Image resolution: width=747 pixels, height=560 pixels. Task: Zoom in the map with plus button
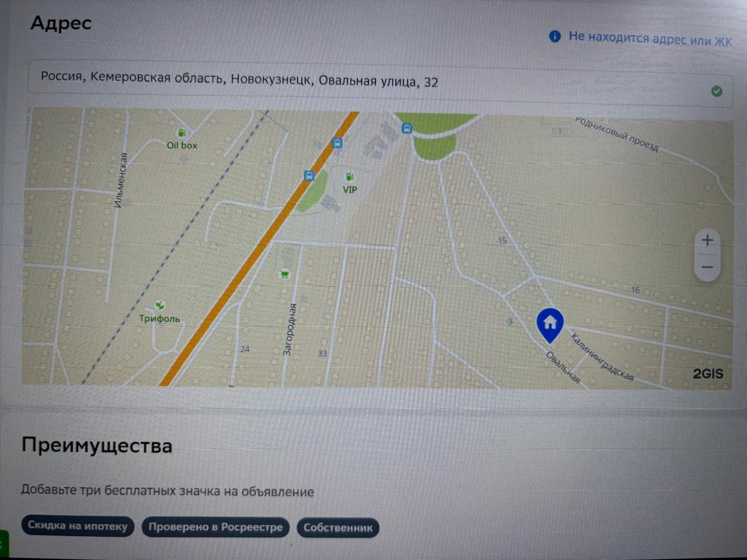pos(707,240)
